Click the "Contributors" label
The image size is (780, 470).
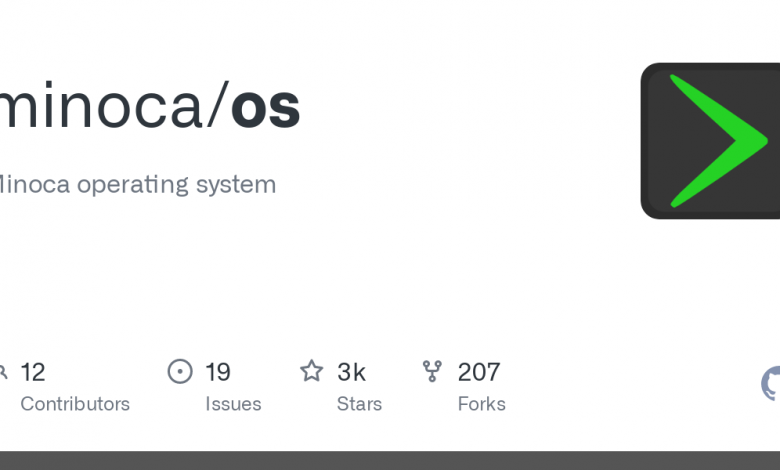coord(75,404)
